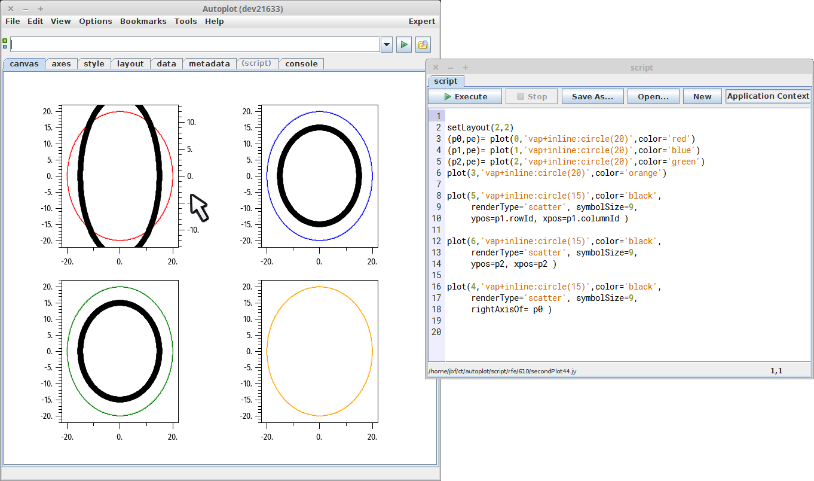Open the Tools menu
This screenshot has height=481, width=814.
(185, 21)
